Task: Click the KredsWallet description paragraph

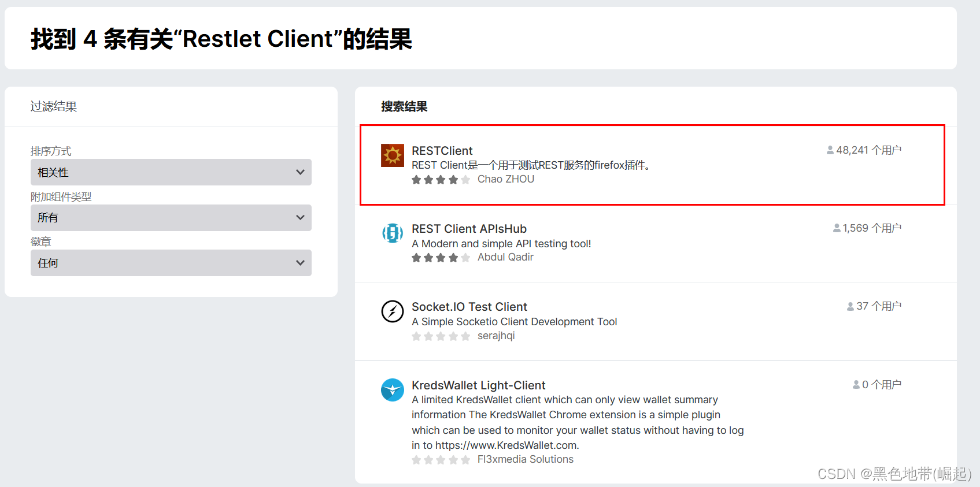Action: tap(578, 422)
